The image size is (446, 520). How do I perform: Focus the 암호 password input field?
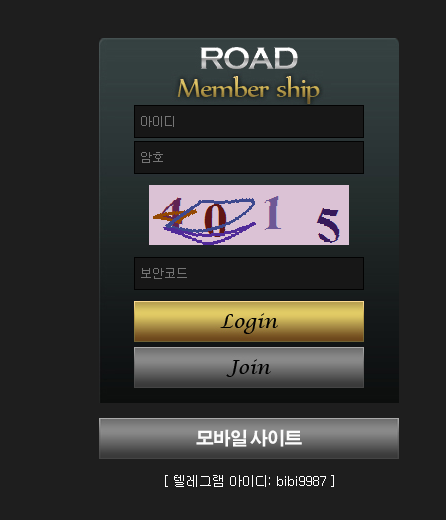point(249,157)
